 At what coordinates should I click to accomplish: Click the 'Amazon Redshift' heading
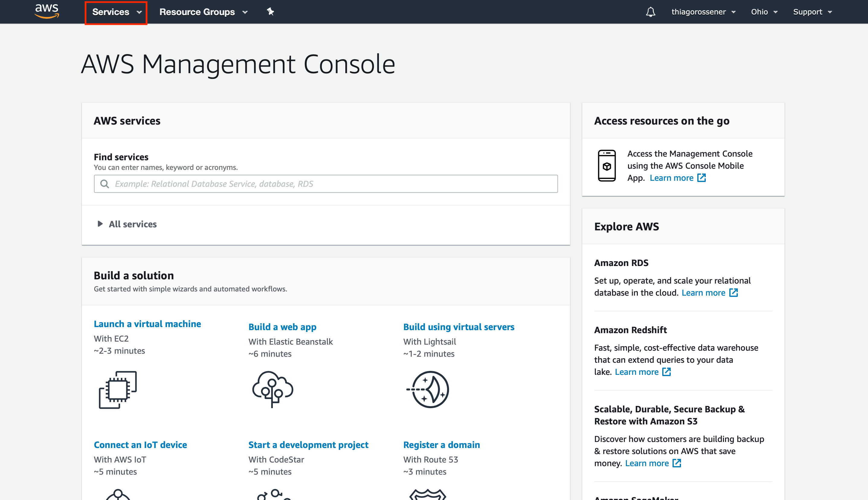tap(631, 330)
